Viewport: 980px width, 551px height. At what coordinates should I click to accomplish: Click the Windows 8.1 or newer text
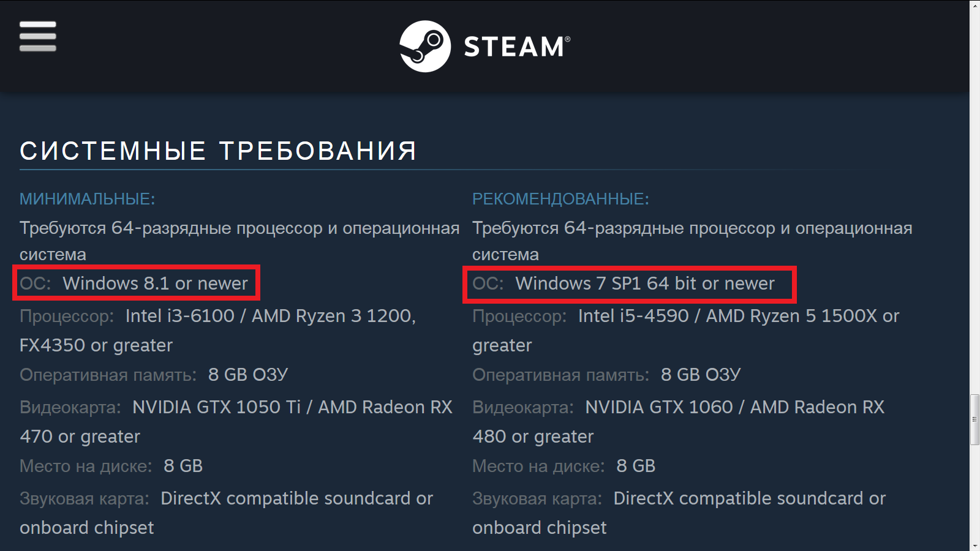[x=155, y=283]
